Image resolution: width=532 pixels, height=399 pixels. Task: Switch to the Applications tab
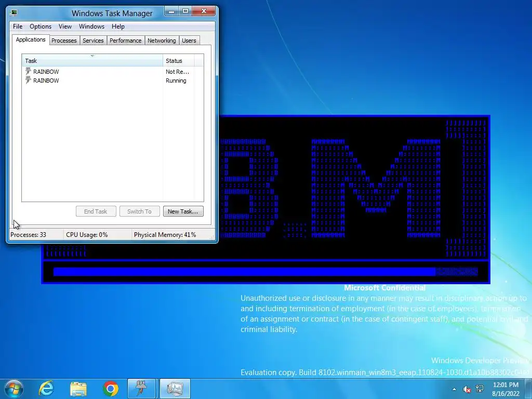point(31,39)
